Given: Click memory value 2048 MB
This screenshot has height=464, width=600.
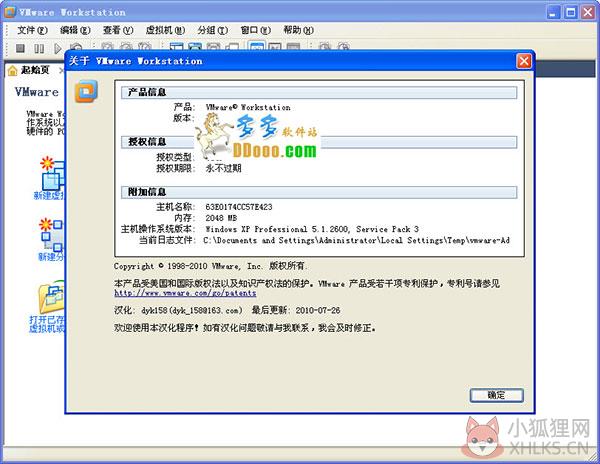Looking at the screenshot, I should [221, 218].
